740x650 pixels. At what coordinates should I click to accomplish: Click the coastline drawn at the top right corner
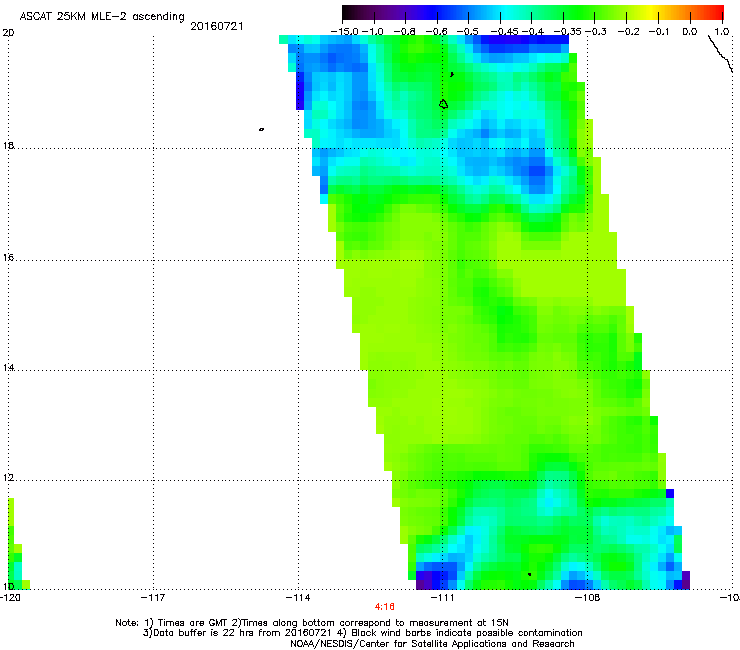tap(720, 54)
